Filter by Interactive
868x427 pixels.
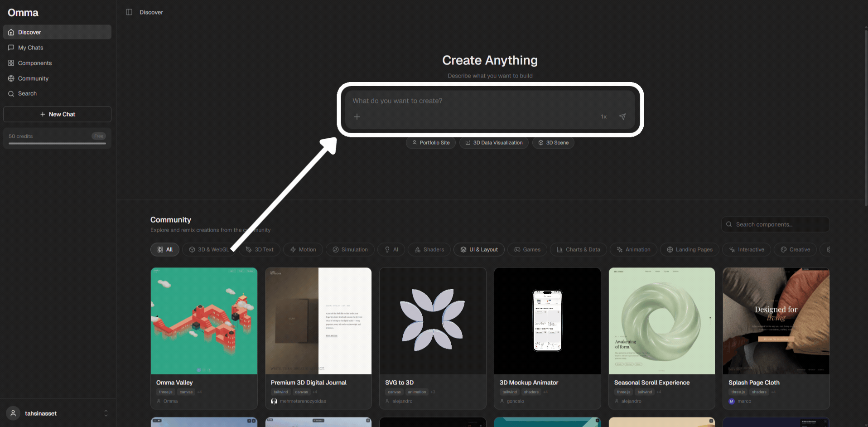tap(747, 250)
